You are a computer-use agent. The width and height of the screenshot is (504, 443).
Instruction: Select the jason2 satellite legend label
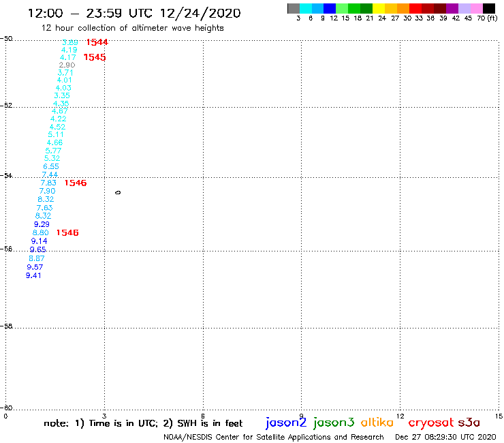coord(286,423)
